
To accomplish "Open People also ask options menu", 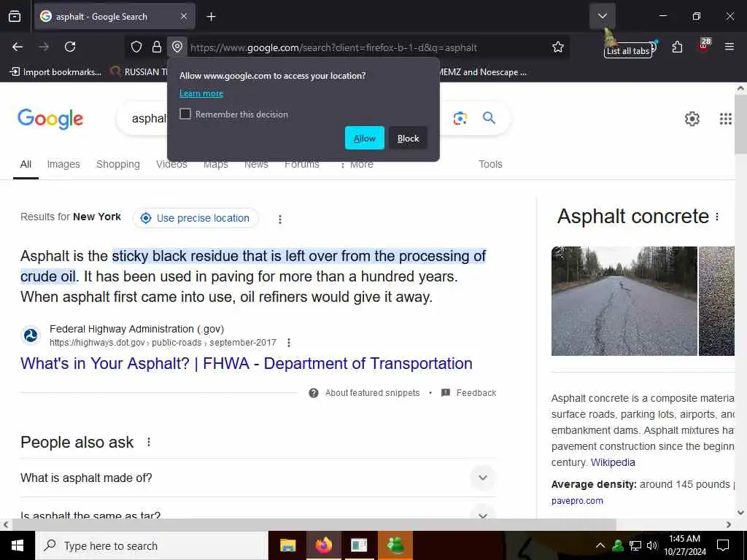I will pyautogui.click(x=149, y=442).
